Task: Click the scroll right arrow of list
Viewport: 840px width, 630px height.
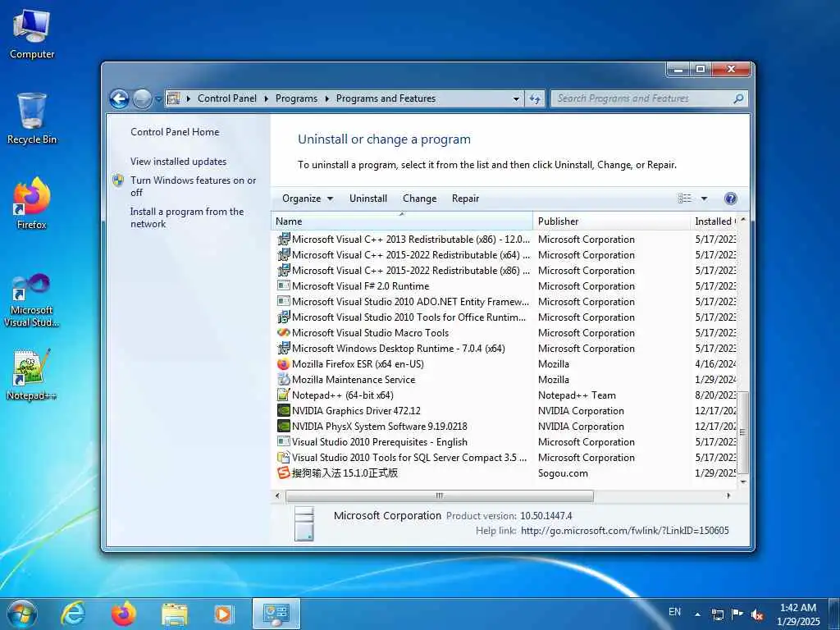Action: (x=728, y=496)
